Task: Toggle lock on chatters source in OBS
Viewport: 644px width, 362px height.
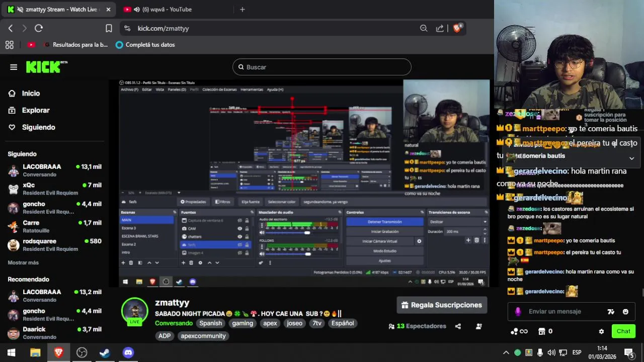Action: (x=247, y=236)
